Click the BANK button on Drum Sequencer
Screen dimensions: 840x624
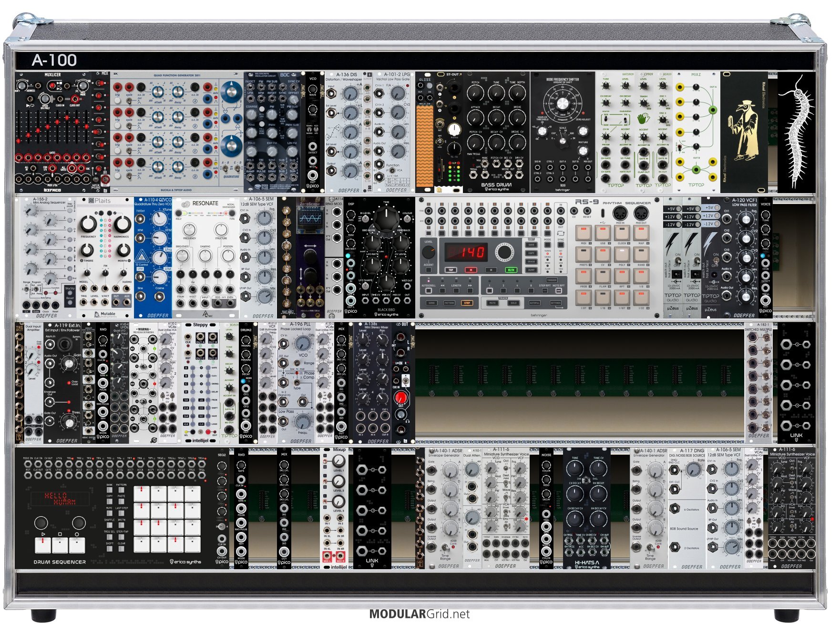point(110,490)
